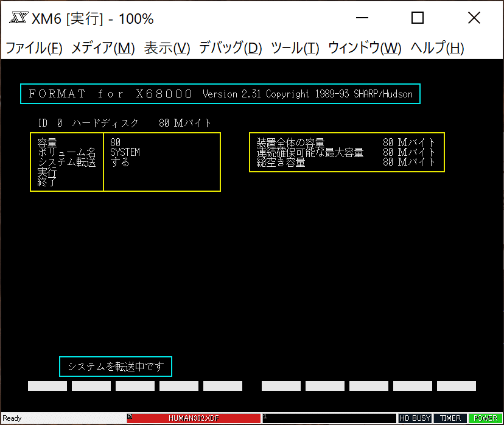Click the FORMAT for X68000 title banner
Screen dimensions: 504x425
[x=220, y=94]
